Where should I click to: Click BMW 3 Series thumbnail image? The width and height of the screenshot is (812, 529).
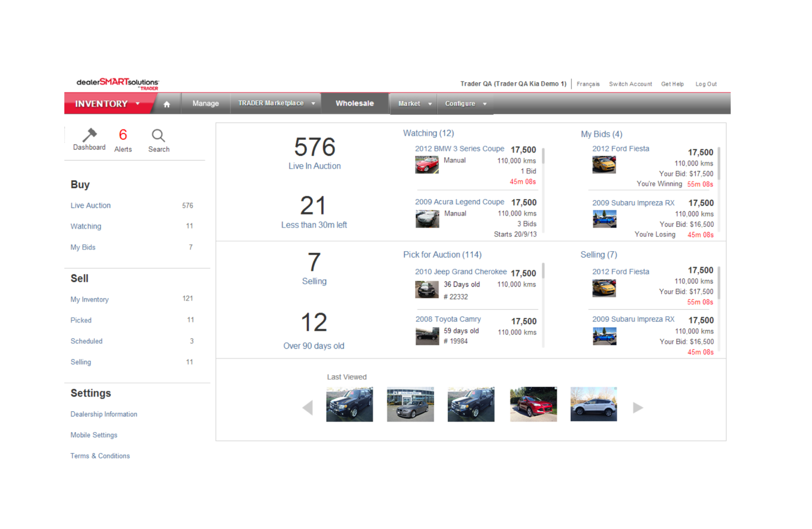(x=427, y=165)
